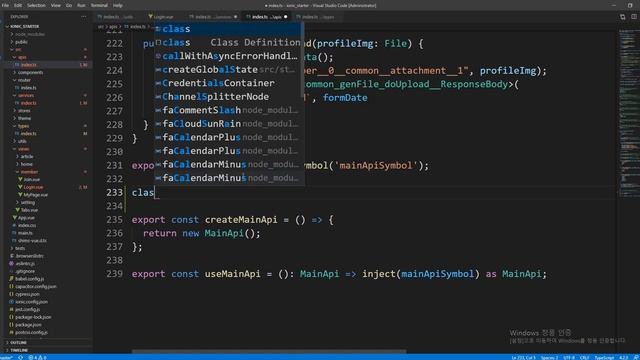This screenshot has height=360, width=640.
Task: Choose CredentialsContainer autocomplete suggestion
Action: 228,83
